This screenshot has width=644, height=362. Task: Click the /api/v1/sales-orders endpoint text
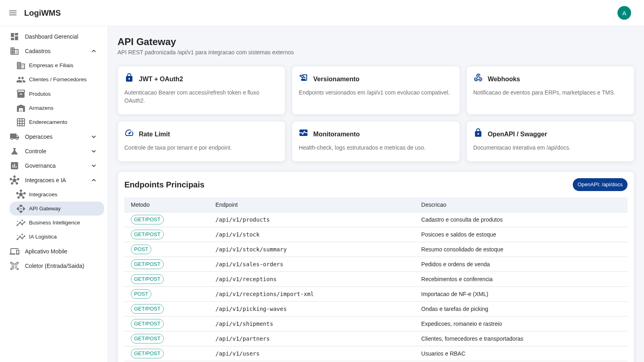click(x=249, y=264)
